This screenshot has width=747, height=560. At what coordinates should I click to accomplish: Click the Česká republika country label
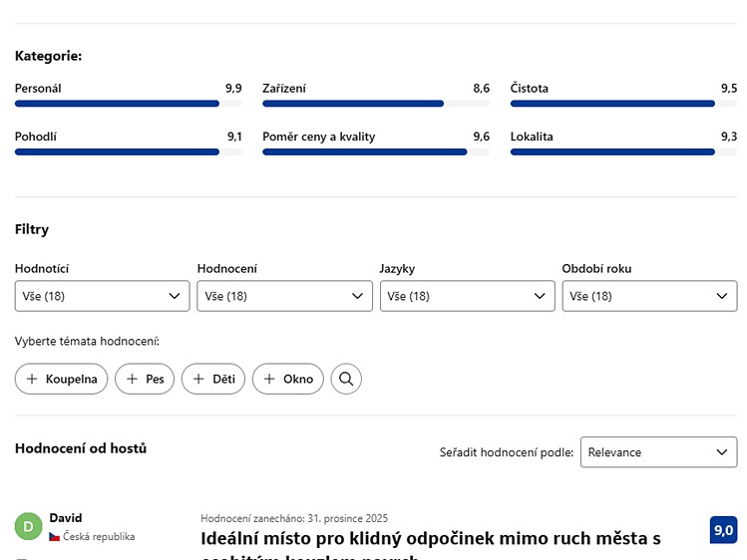99,537
